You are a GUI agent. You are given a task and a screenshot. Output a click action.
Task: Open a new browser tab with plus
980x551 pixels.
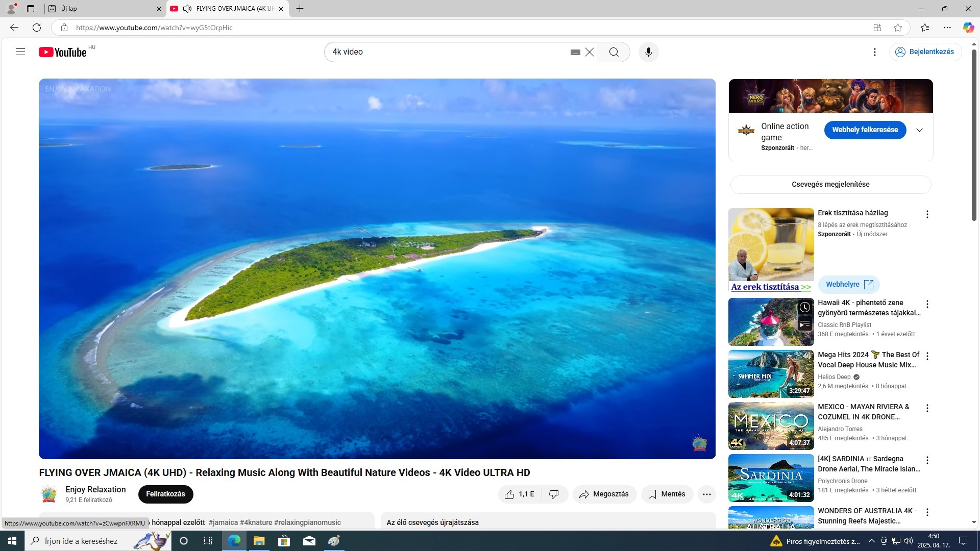(300, 9)
